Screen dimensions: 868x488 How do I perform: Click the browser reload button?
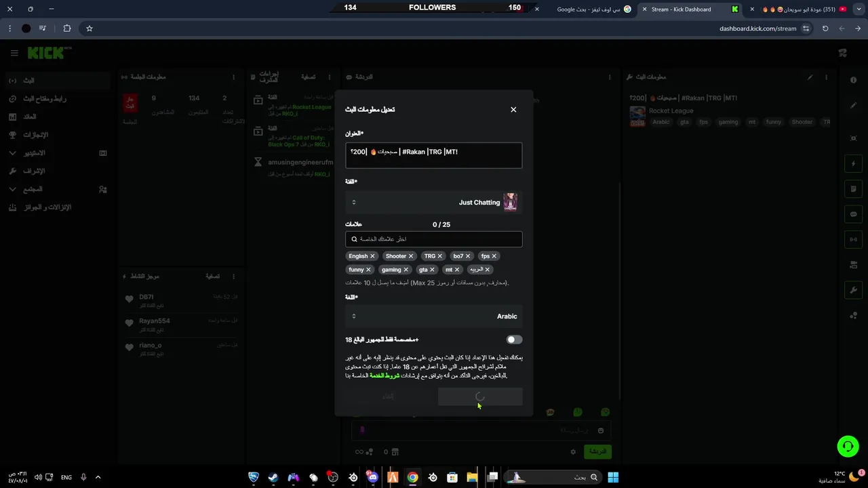click(x=825, y=28)
